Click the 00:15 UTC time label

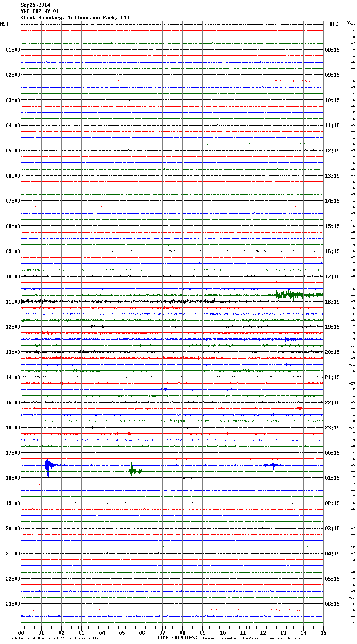click(332, 453)
